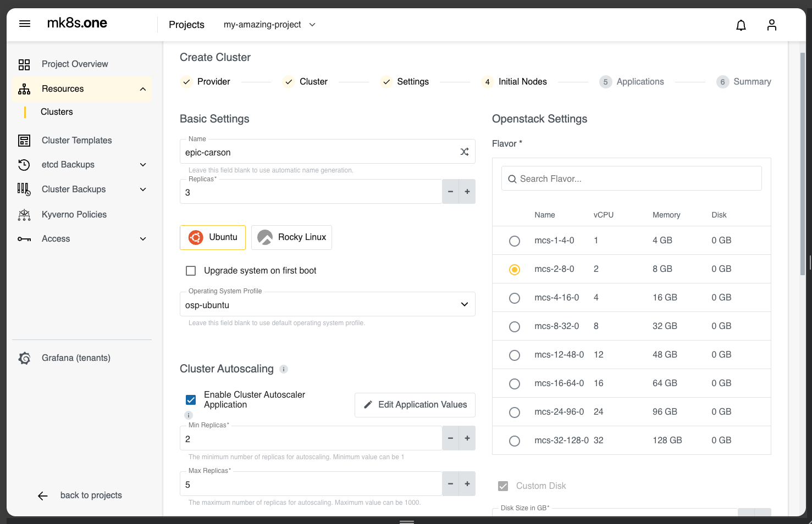Viewport: 812px width, 524px height.
Task: Open notifications via the bell icon
Action: pos(741,25)
